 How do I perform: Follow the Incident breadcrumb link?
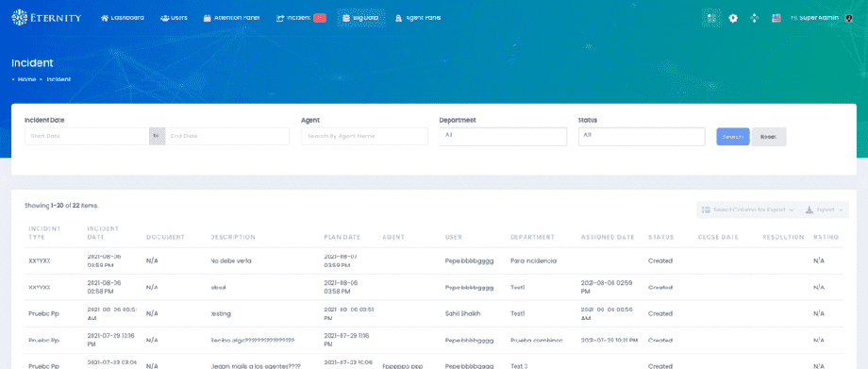click(x=58, y=80)
